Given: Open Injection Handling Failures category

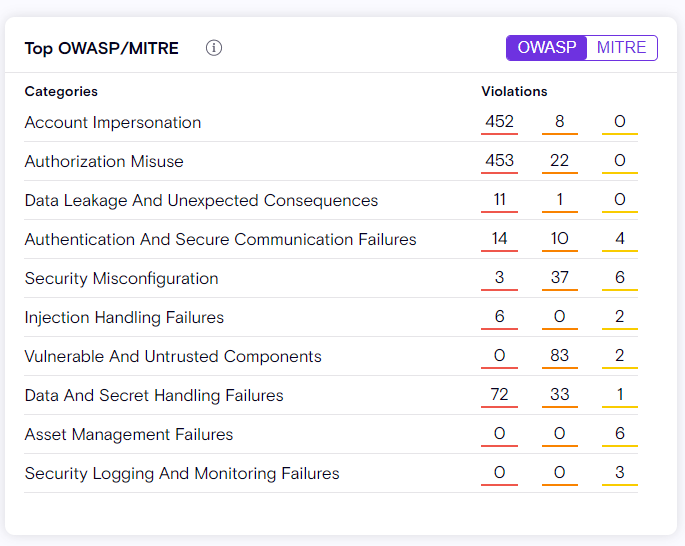Looking at the screenshot, I should 124,318.
